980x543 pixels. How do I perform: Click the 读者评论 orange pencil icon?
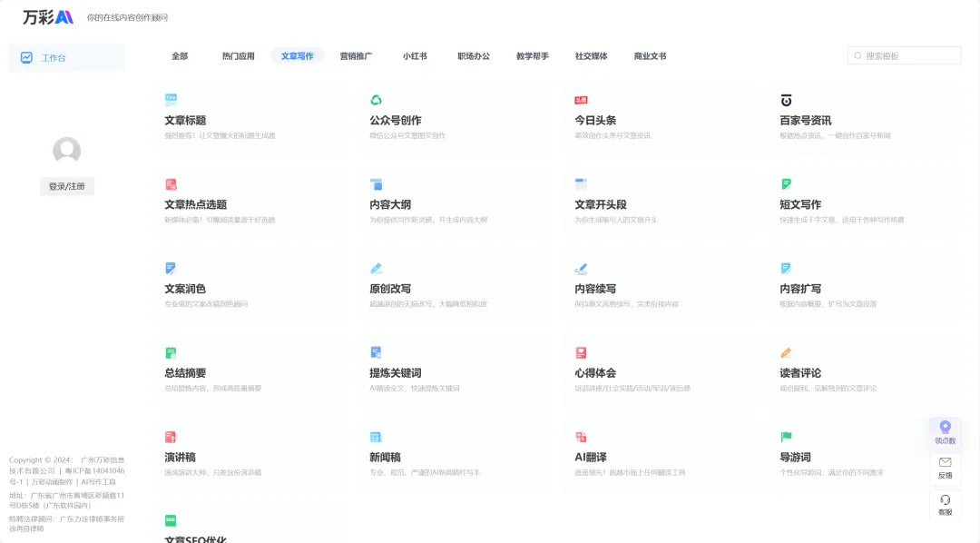[x=786, y=353]
